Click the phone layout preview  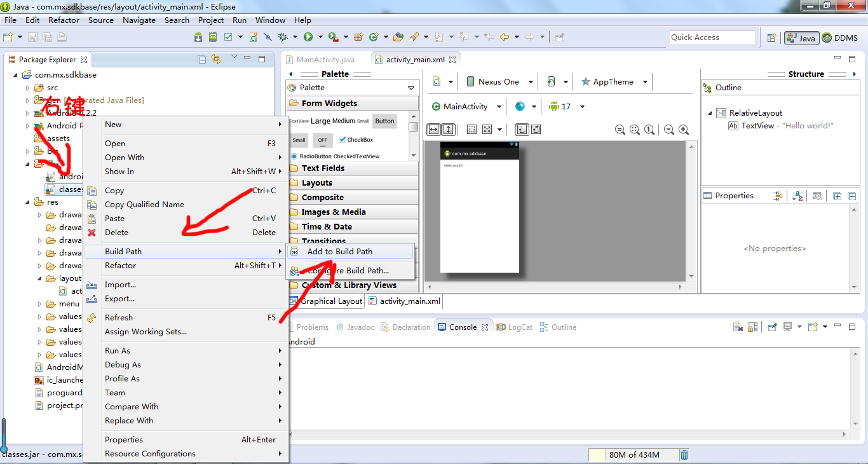[480, 207]
